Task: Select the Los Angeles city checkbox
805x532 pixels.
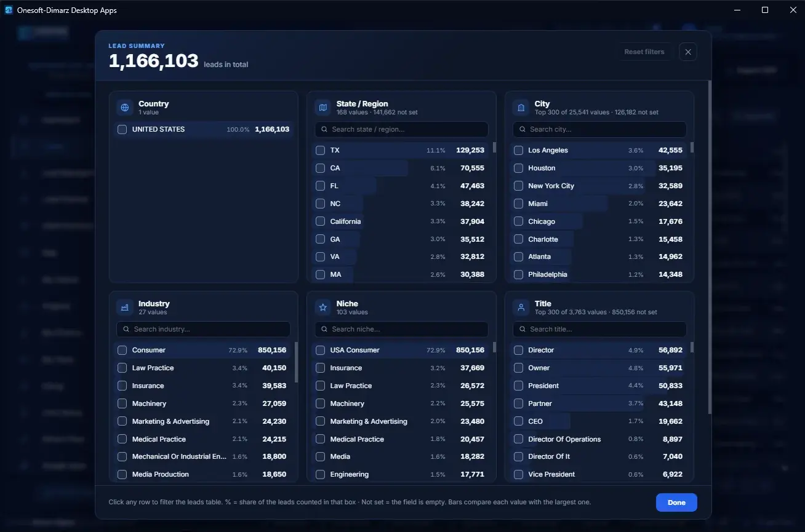Action: click(x=518, y=150)
